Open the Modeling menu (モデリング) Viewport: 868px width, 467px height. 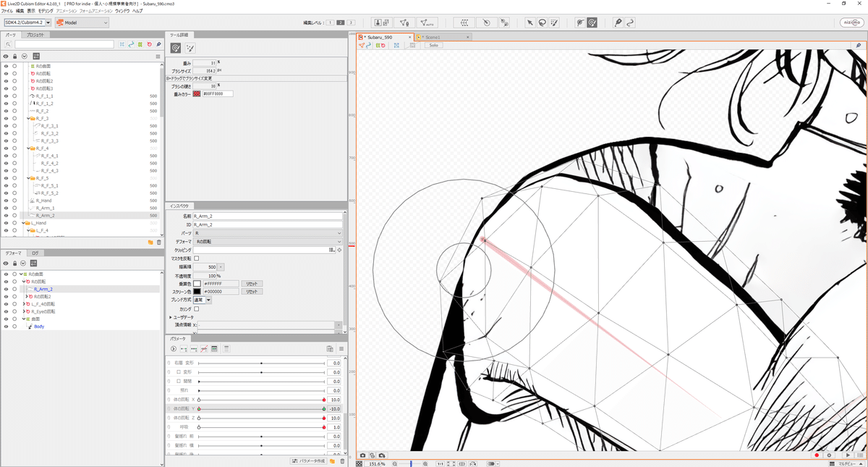46,11
